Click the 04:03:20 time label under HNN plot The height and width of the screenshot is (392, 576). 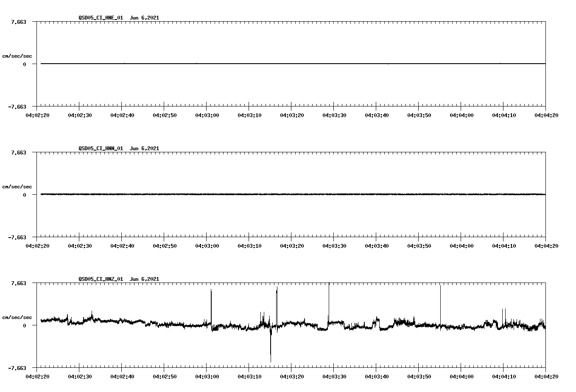292,246
